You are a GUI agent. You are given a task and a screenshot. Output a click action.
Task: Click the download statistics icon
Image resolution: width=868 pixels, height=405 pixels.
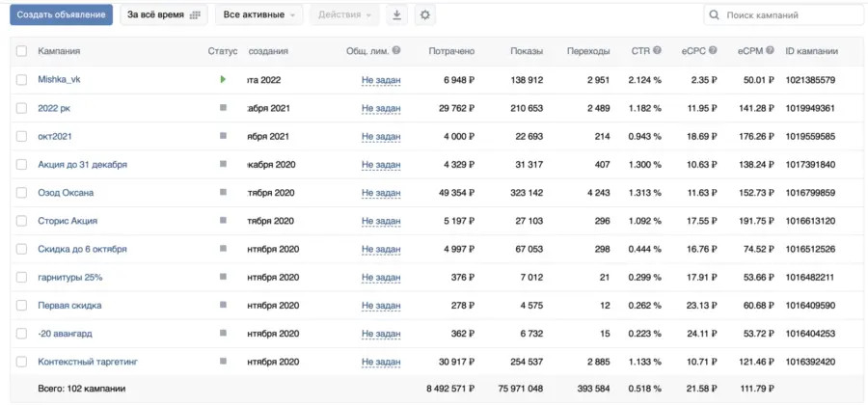[397, 15]
